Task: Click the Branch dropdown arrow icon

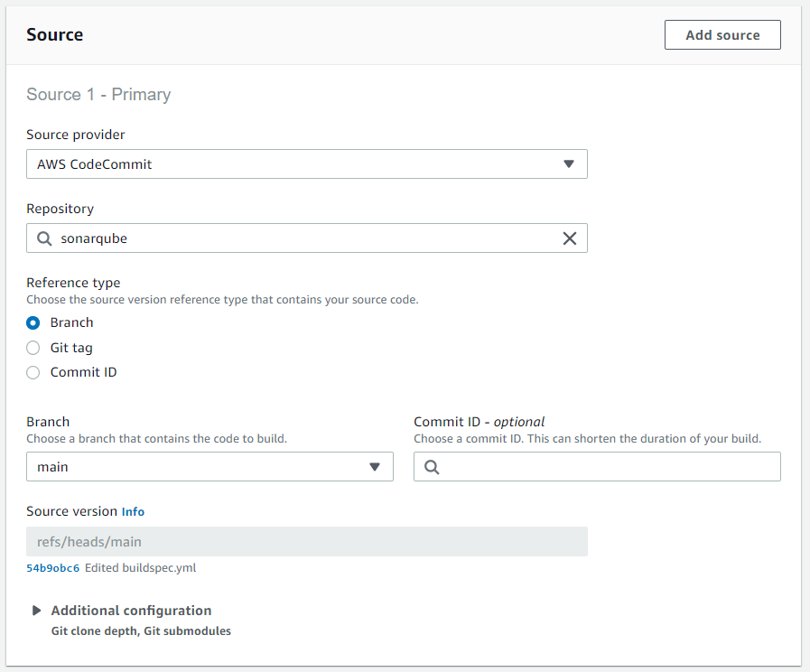Action: point(375,466)
